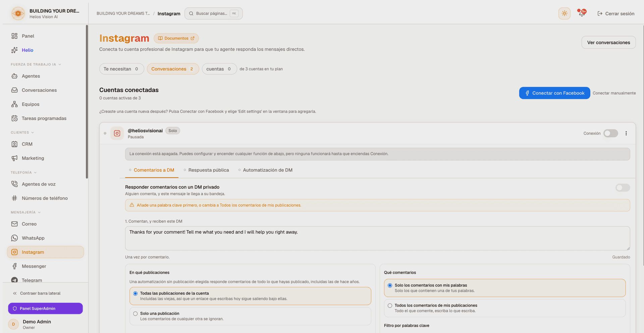Click Ver conversaciones button

click(x=608, y=42)
